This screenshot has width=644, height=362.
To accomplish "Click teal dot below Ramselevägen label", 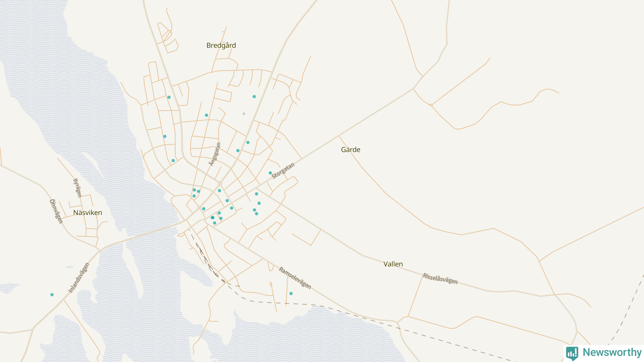I will tap(291, 293).
